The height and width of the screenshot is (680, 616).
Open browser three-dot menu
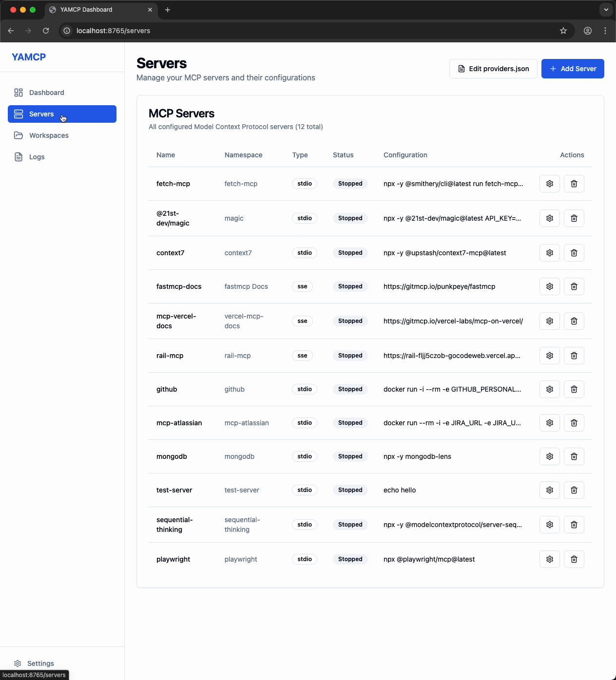coord(605,31)
